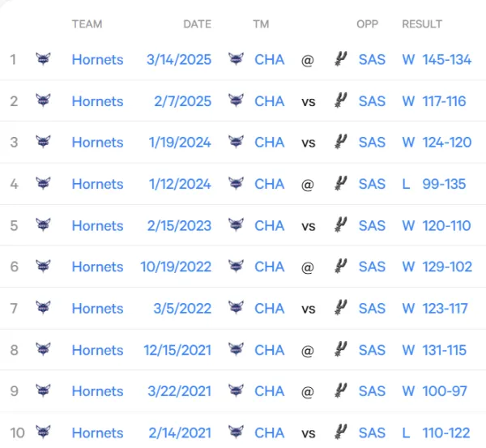Click the Spurs logo in row 2
The width and height of the screenshot is (486, 448).
coord(341,100)
